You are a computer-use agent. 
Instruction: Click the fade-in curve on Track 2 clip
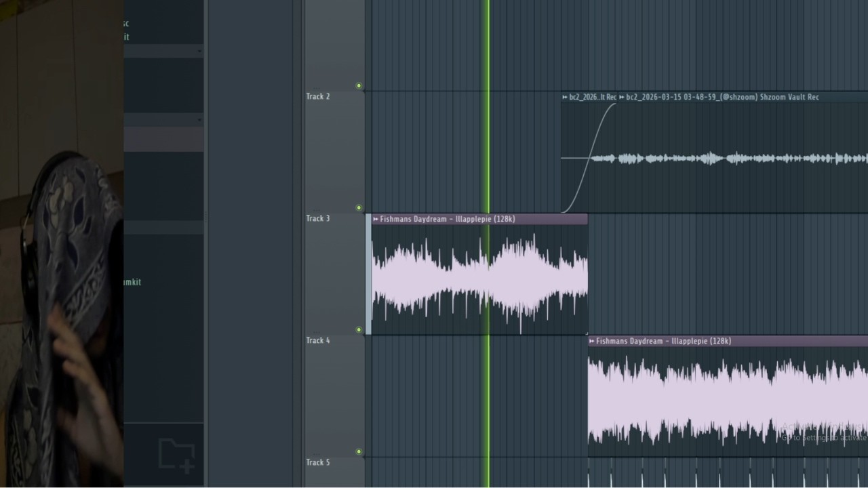pos(589,157)
